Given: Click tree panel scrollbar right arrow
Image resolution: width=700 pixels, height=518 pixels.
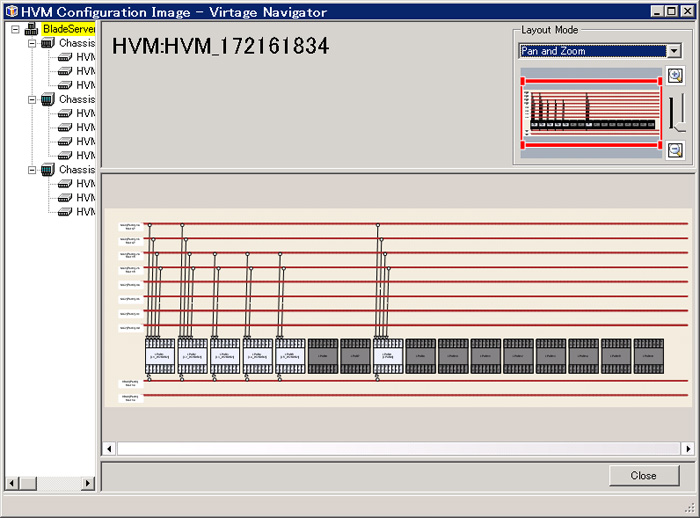Looking at the screenshot, I should point(88,483).
